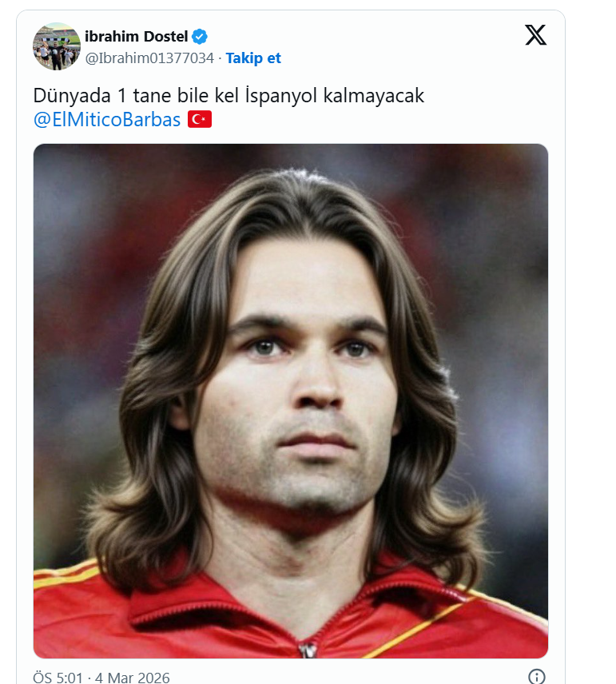Click the blank space below the X logo
The image size is (616, 684).
pyautogui.click(x=535, y=88)
